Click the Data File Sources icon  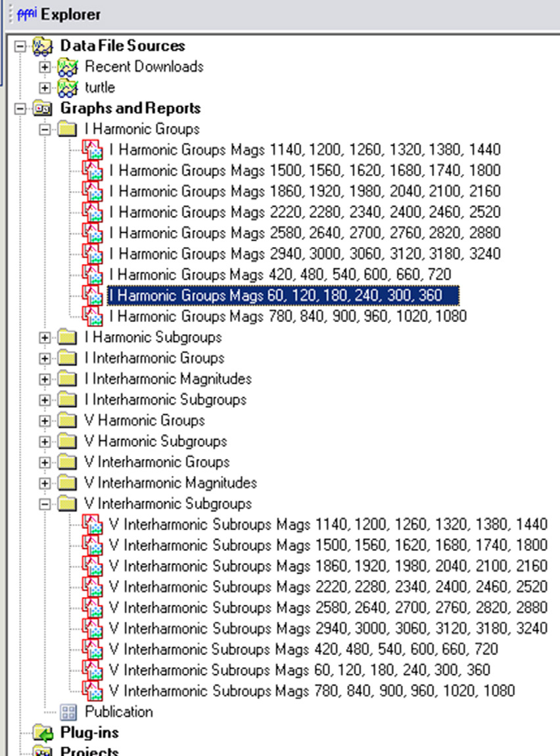coord(43,45)
